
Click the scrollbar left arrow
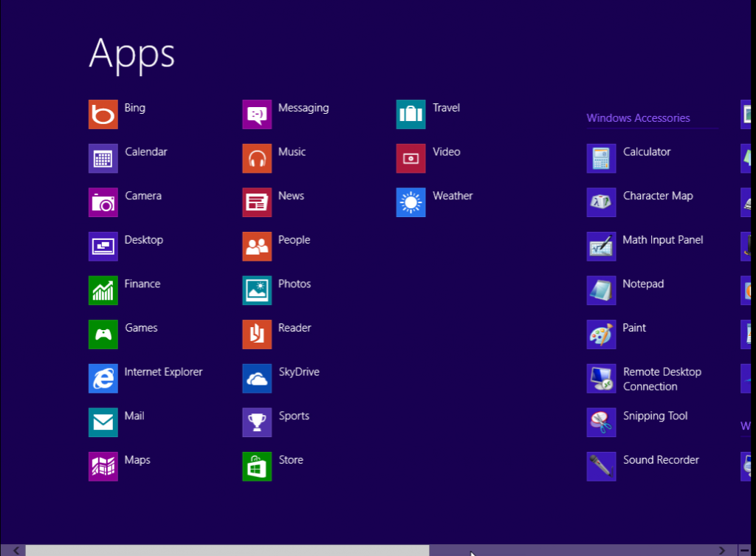pyautogui.click(x=16, y=550)
